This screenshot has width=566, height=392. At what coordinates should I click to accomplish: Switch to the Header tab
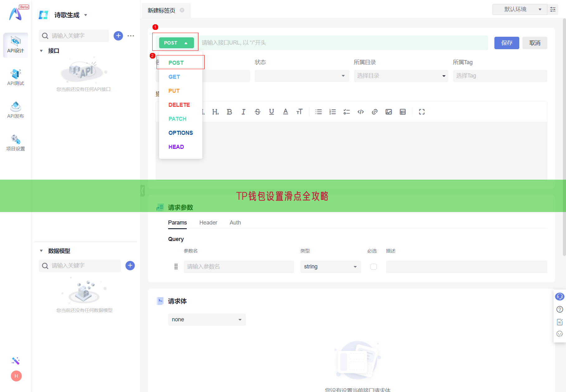click(208, 223)
